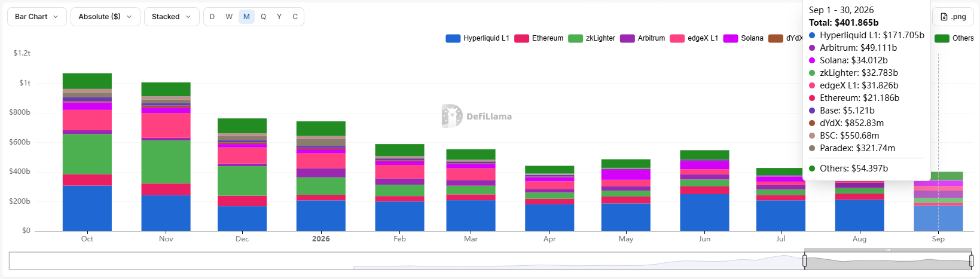Viewport: 980px width, 279px height.
Task: Toggle Ethereum legend swatch
Action: tap(521, 38)
